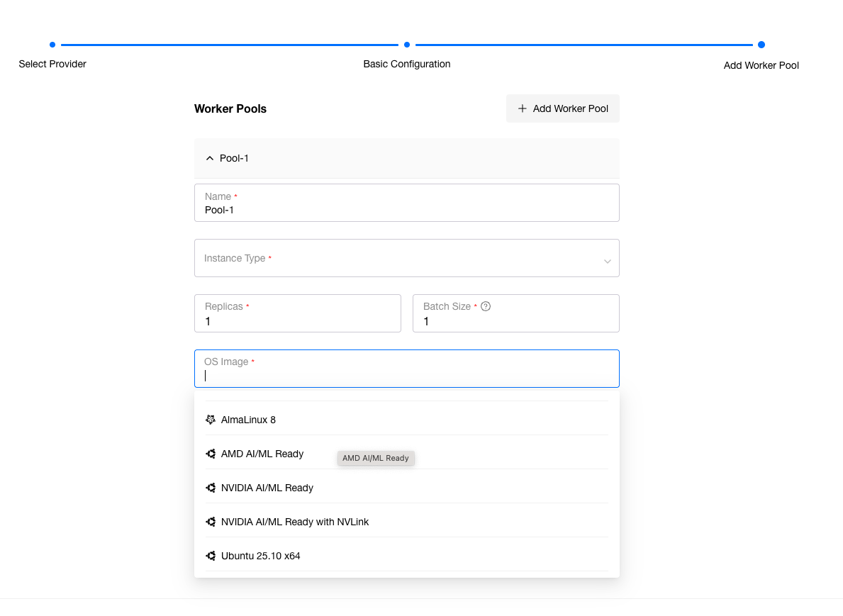Viewport: 843px width, 616px height.
Task: Pick the AMD AI/ML Ready option
Action: click(x=262, y=454)
